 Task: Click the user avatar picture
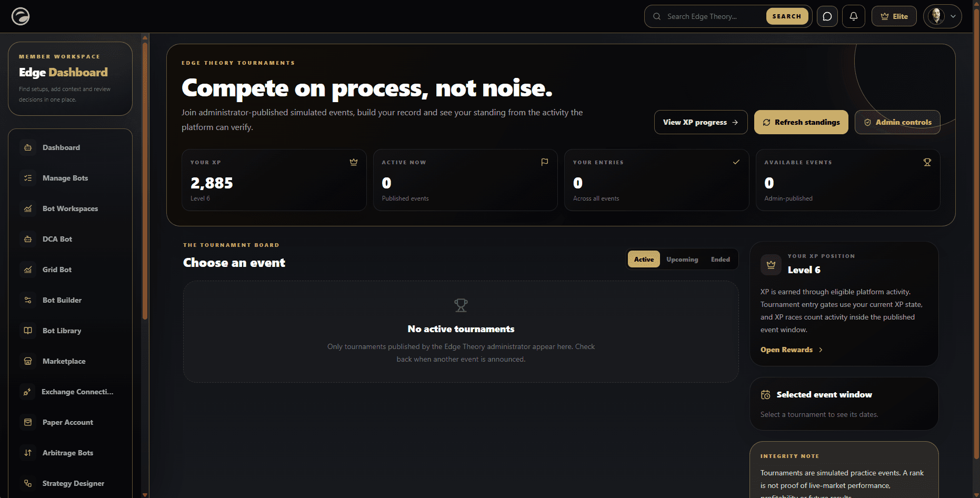click(x=936, y=16)
